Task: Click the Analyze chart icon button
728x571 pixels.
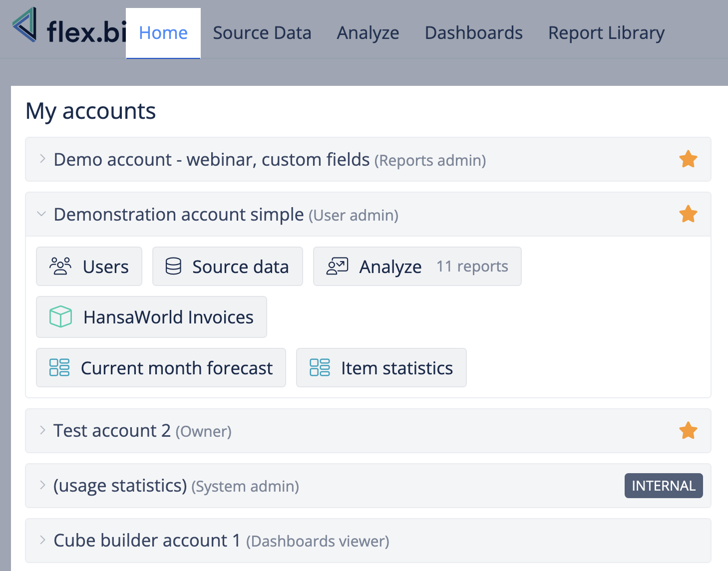Action: [x=338, y=266]
